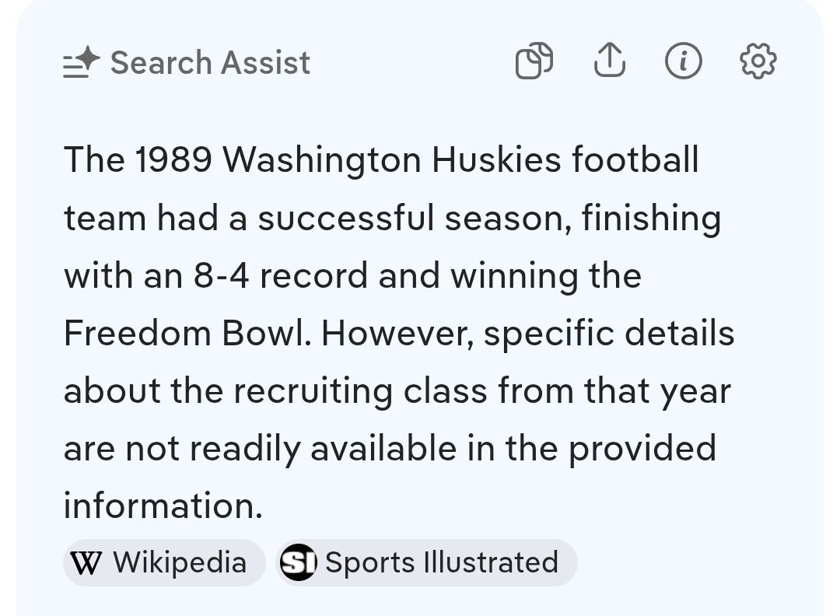This screenshot has width=840, height=616.
Task: Copy the Search Assist answer
Action: click(534, 61)
